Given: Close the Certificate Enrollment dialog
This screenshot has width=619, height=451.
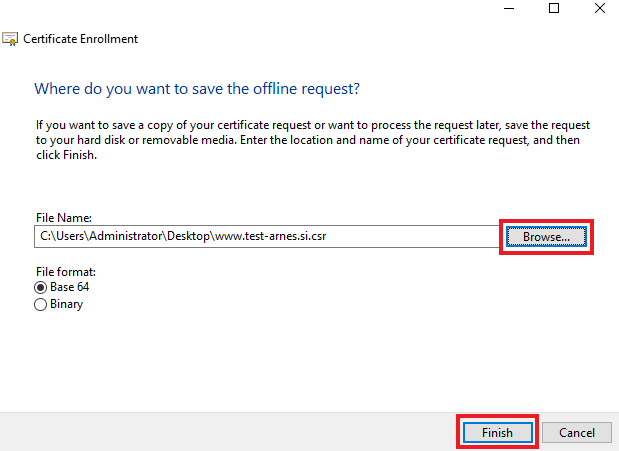Looking at the screenshot, I should pyautogui.click(x=600, y=8).
